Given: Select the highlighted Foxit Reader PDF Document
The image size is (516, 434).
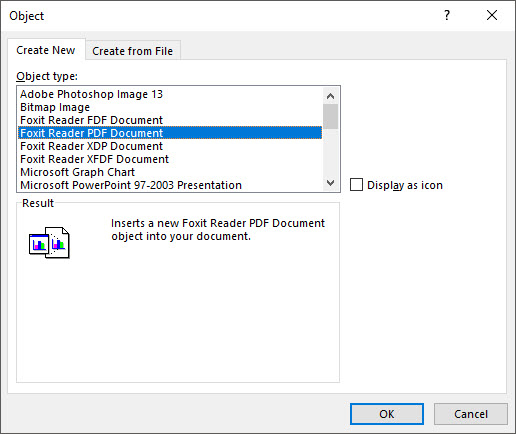Looking at the screenshot, I should 170,133.
